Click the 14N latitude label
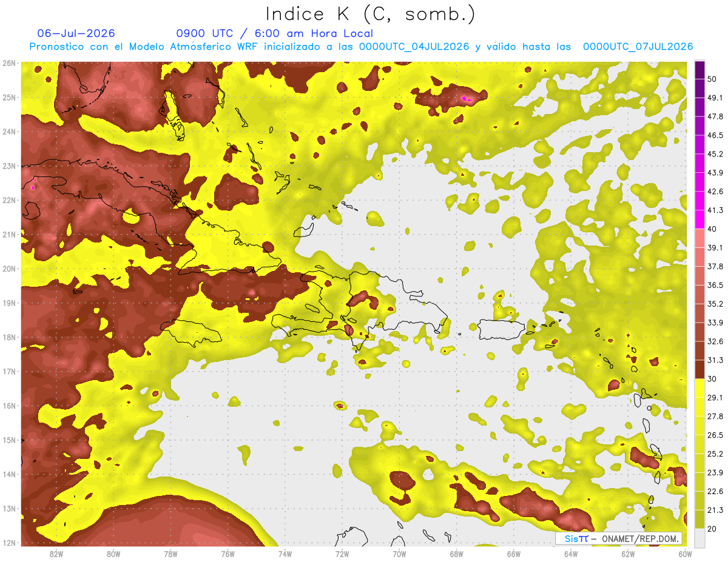This screenshot has height=562, width=728. 8,474
